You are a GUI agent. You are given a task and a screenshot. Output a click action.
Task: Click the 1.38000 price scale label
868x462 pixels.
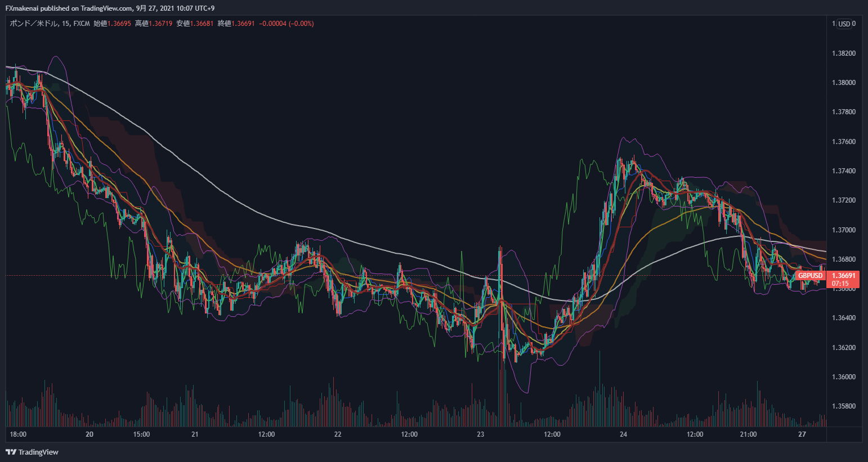coord(844,83)
